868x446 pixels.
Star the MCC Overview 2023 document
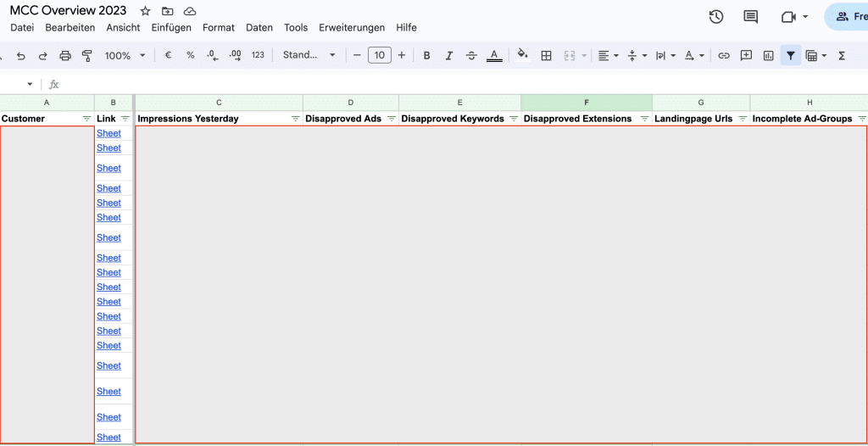[145, 11]
